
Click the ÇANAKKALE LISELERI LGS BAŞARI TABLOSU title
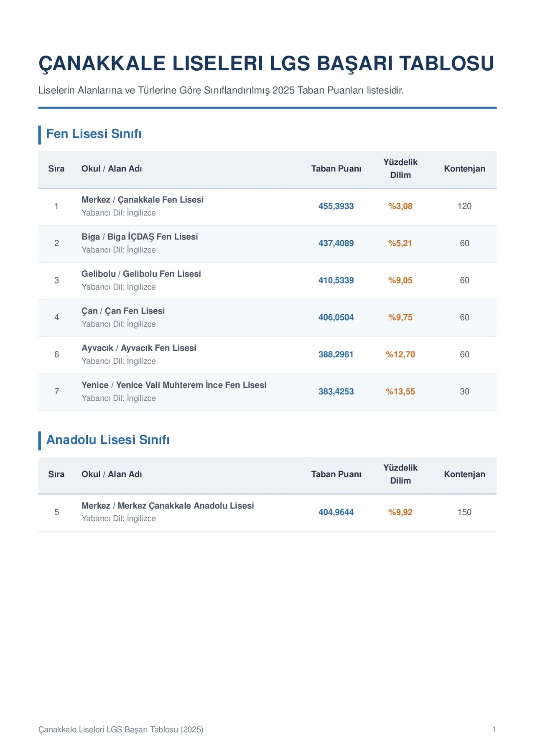[x=266, y=64]
